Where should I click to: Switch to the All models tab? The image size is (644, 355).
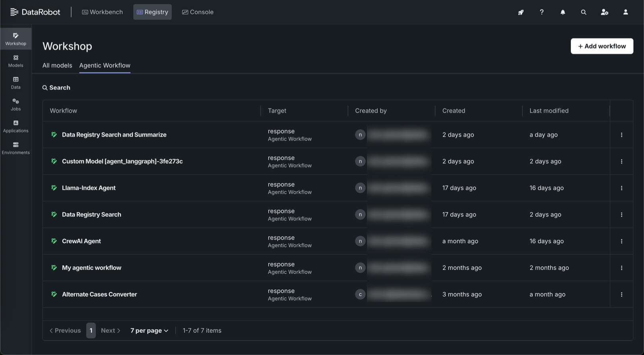(x=57, y=66)
